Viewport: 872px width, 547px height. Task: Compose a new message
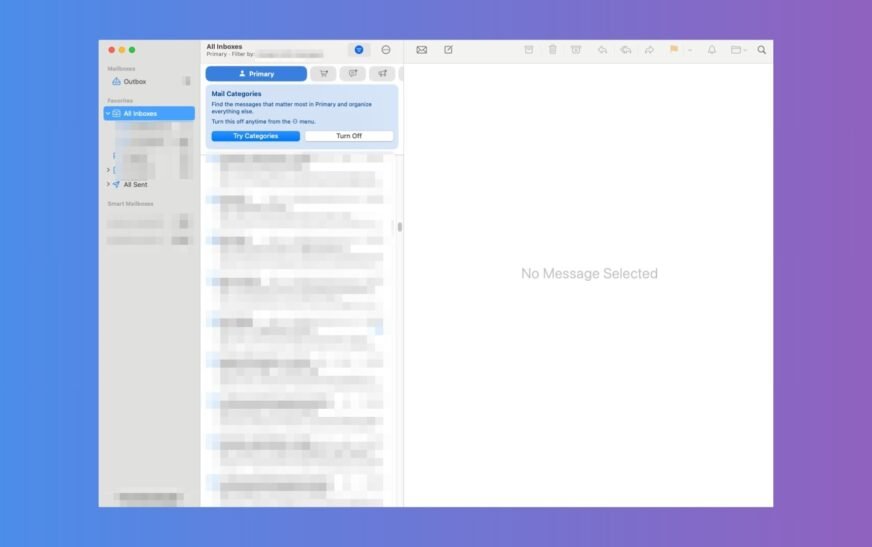448,50
